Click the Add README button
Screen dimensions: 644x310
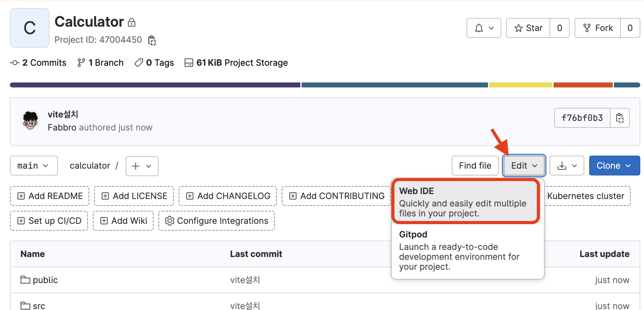point(50,196)
